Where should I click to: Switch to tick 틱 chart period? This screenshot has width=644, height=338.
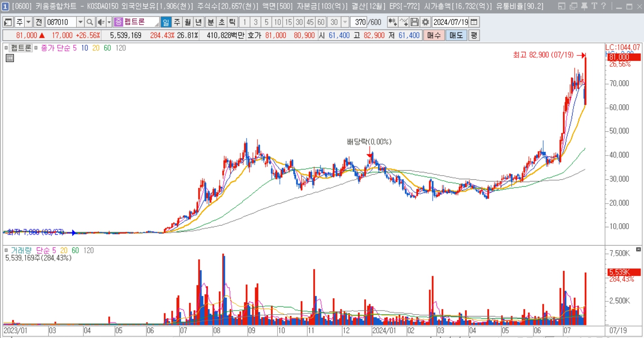coord(232,22)
